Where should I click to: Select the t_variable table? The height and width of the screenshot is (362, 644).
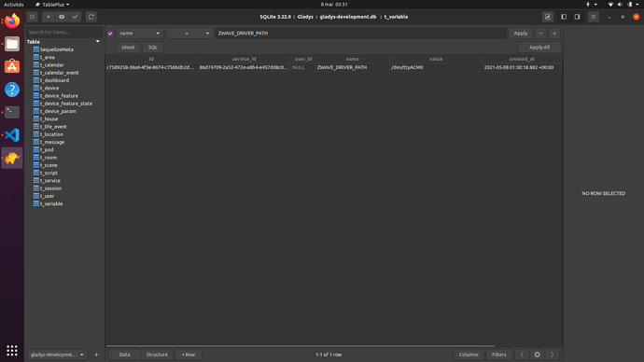[51, 203]
